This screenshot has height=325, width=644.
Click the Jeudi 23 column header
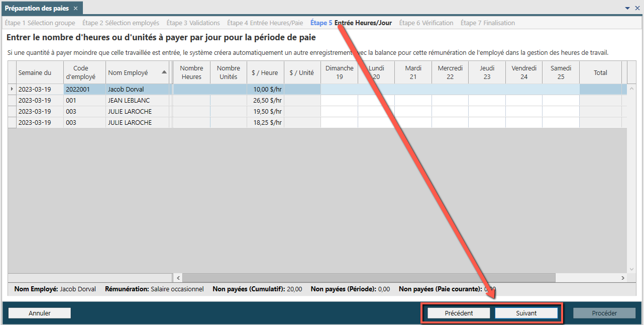tap(487, 72)
